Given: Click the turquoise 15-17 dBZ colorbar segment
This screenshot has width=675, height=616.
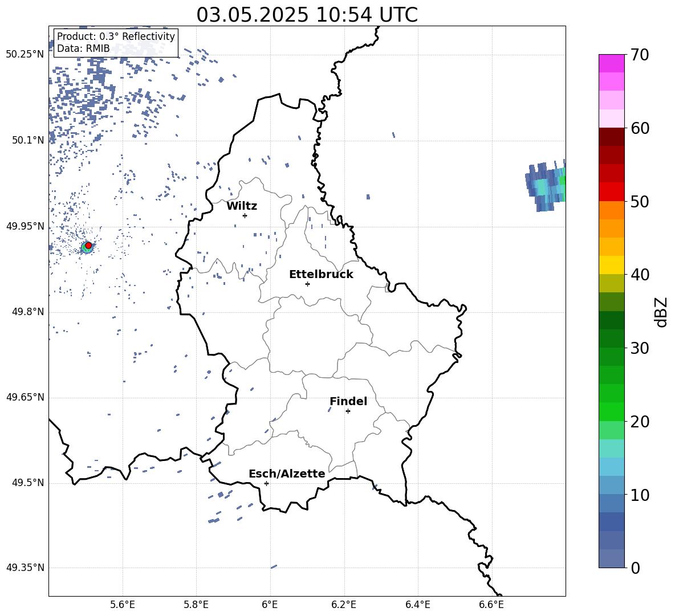Looking at the screenshot, I should (x=612, y=448).
